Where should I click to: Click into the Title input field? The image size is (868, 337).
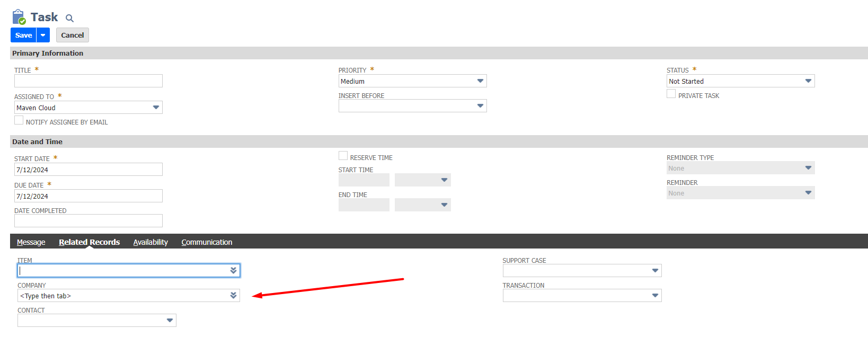tap(88, 81)
